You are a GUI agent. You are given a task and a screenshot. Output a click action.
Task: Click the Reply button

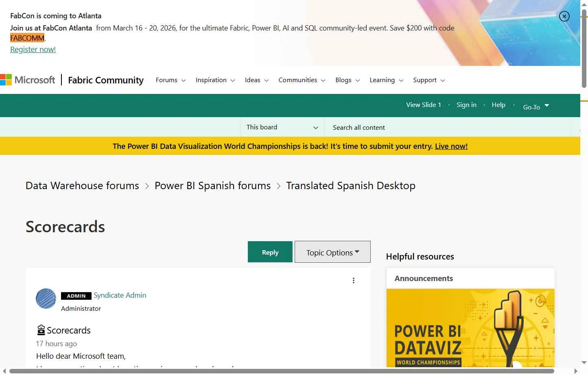[x=270, y=252]
